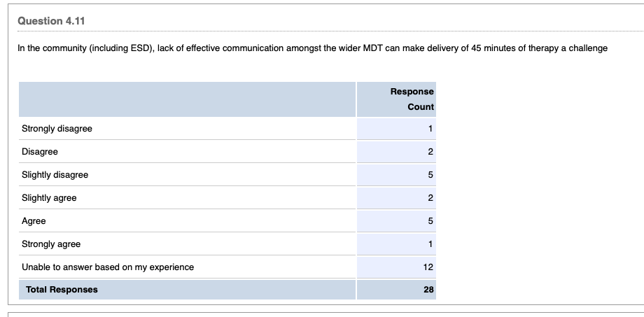Click the empty header cell above answer labels
Screen dimensions: 644x317
click(x=187, y=99)
